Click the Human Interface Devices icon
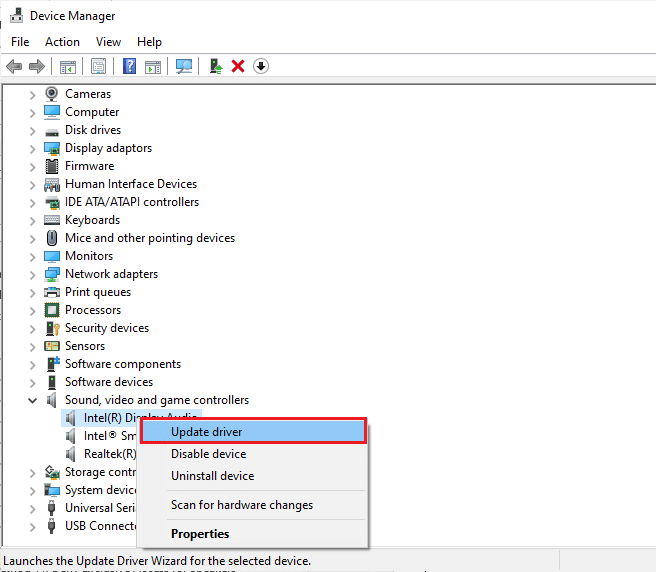Image resolution: width=656 pixels, height=572 pixels. (51, 185)
